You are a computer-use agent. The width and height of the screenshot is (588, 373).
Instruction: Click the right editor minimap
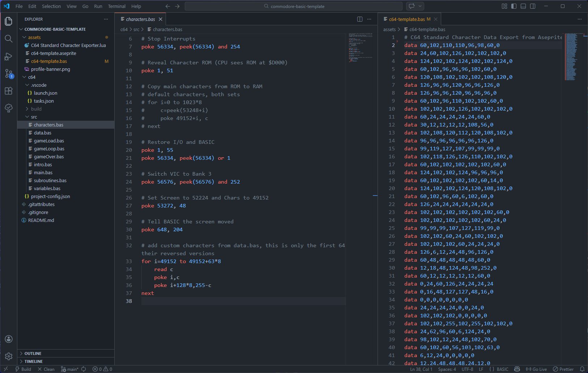[574, 57]
